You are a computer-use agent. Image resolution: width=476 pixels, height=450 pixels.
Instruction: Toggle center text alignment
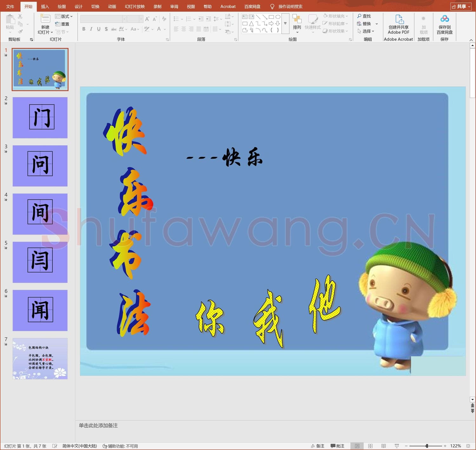pos(184,29)
